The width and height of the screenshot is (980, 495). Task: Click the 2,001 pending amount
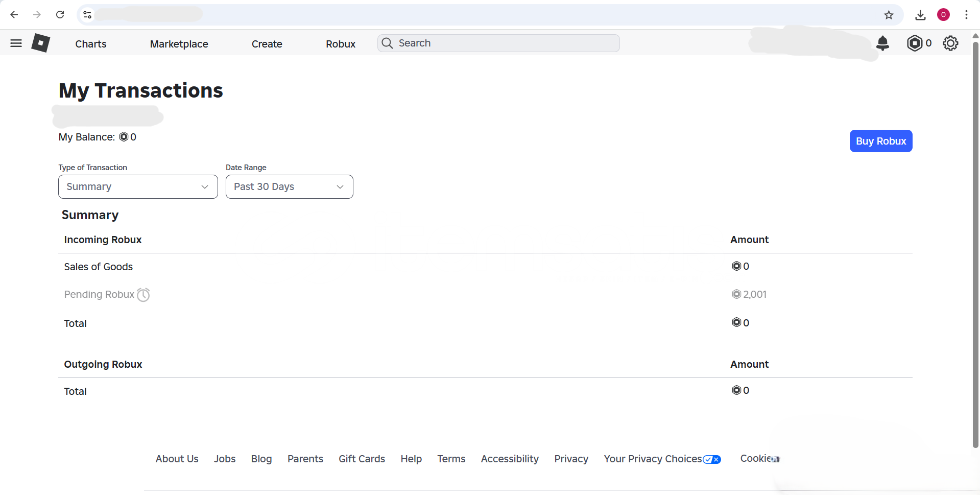755,294
